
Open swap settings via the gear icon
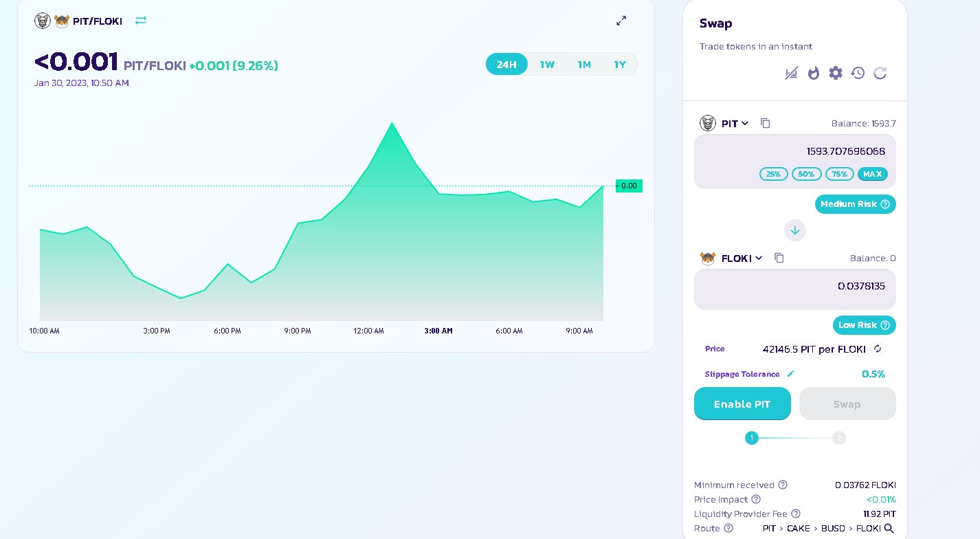pos(836,73)
